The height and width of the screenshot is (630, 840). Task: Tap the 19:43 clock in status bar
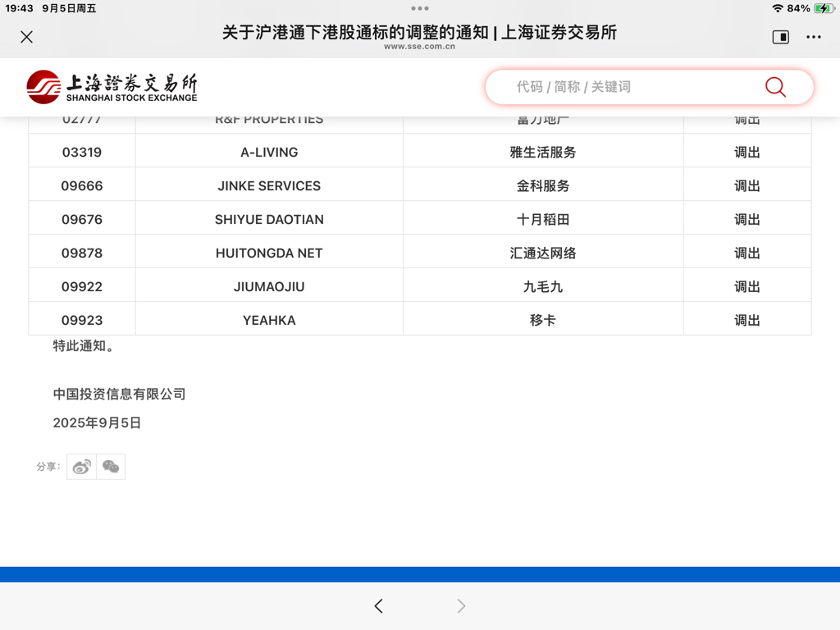(20, 8)
